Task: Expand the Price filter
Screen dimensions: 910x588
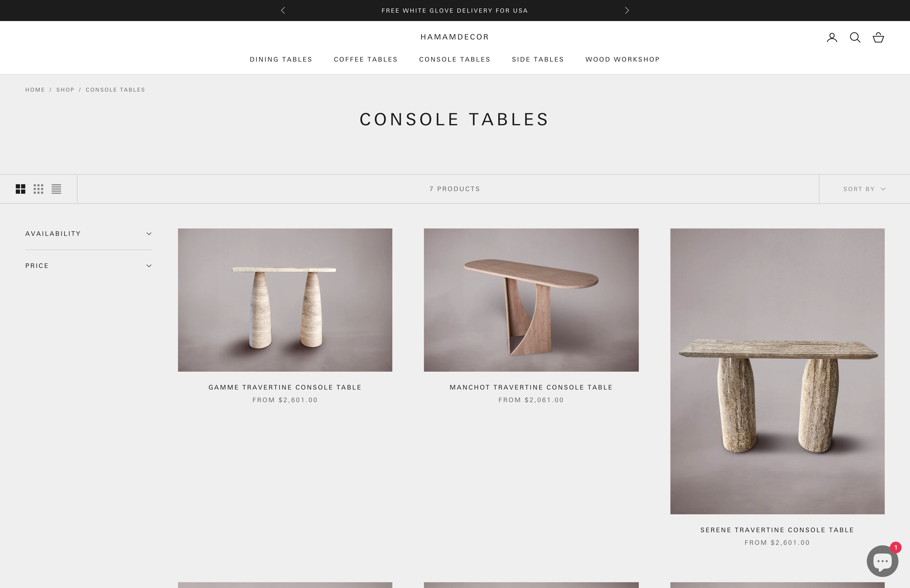Action: pyautogui.click(x=88, y=266)
